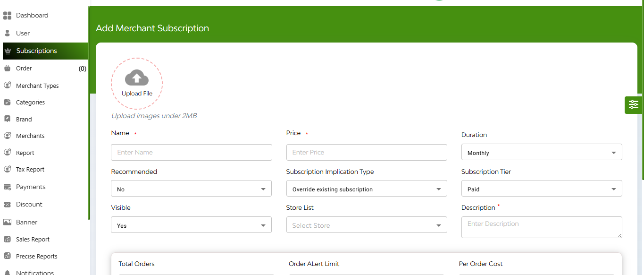Click the User person icon in sidebar
Image resolution: width=644 pixels, height=275 pixels.
(x=7, y=33)
